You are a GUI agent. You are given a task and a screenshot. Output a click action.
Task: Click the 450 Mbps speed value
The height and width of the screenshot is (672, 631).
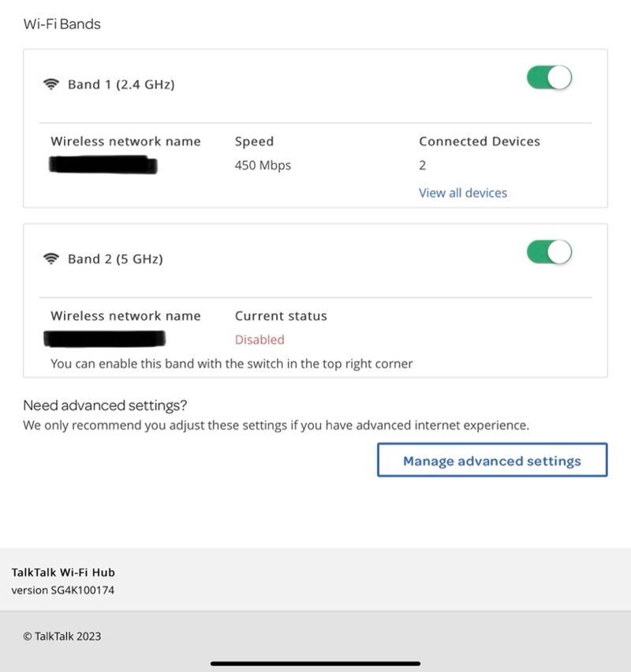pyautogui.click(x=263, y=165)
